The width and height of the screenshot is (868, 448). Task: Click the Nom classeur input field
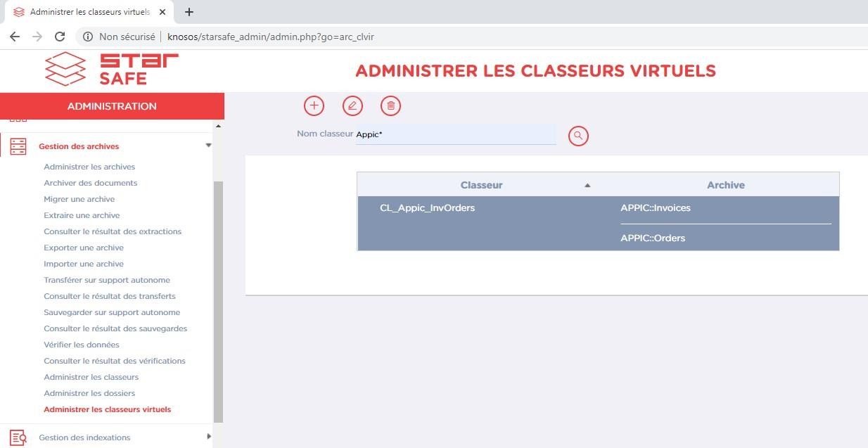[456, 134]
